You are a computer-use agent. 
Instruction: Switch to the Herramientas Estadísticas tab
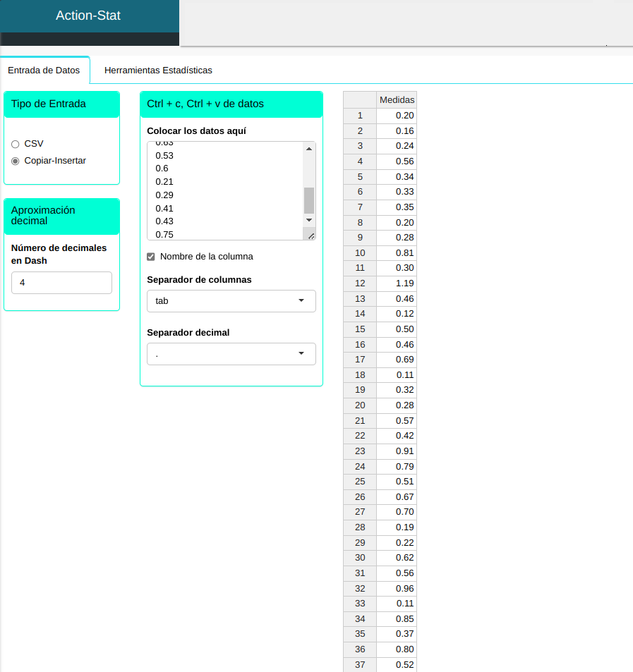[158, 71]
